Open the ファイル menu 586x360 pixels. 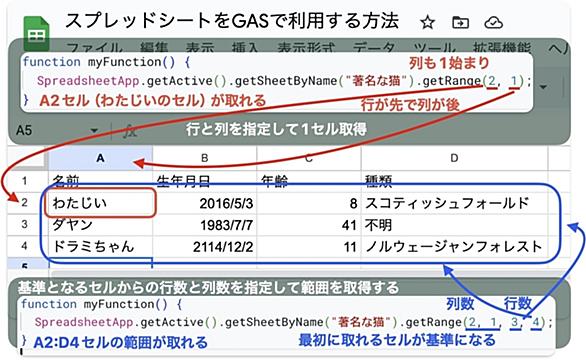click(94, 47)
